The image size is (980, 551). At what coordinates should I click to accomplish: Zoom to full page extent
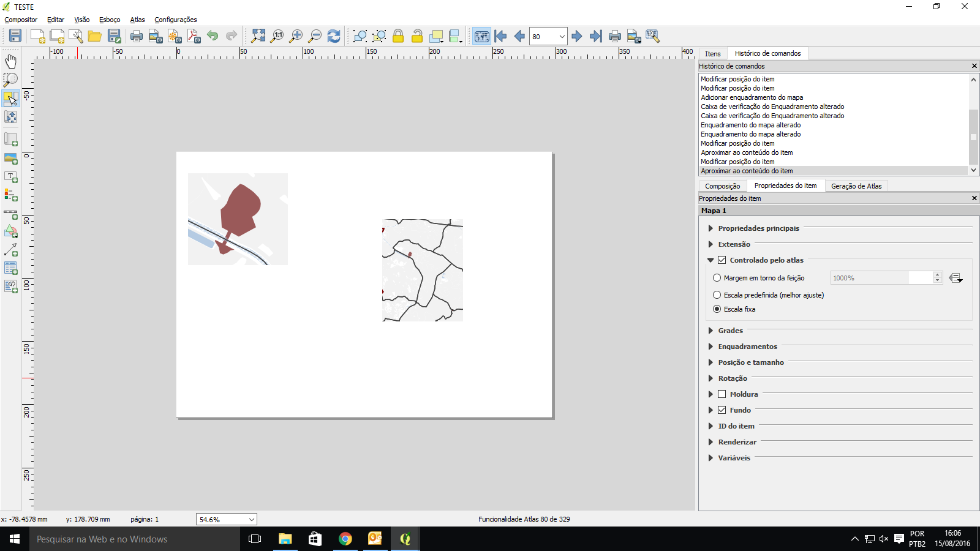(258, 36)
